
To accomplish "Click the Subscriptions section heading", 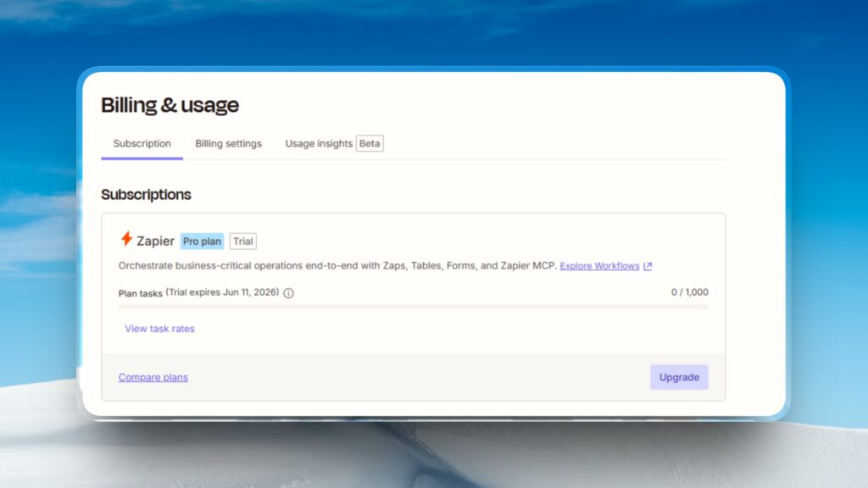I will [x=146, y=195].
